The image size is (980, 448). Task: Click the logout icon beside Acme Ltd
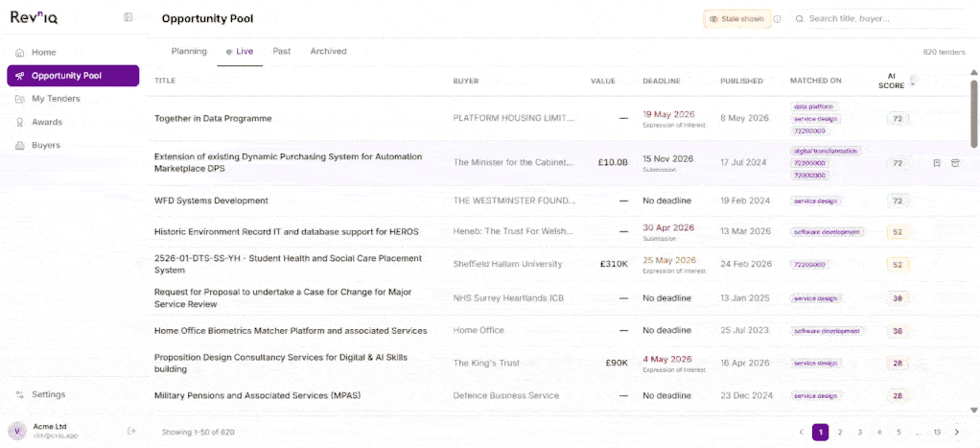(x=130, y=431)
